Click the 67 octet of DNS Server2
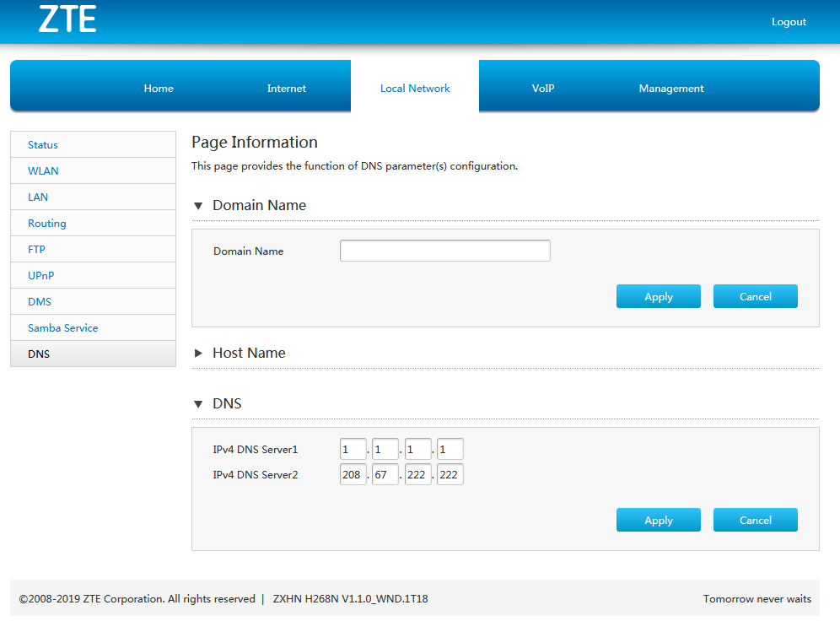Viewport: 840px width, 632px height. [x=385, y=474]
